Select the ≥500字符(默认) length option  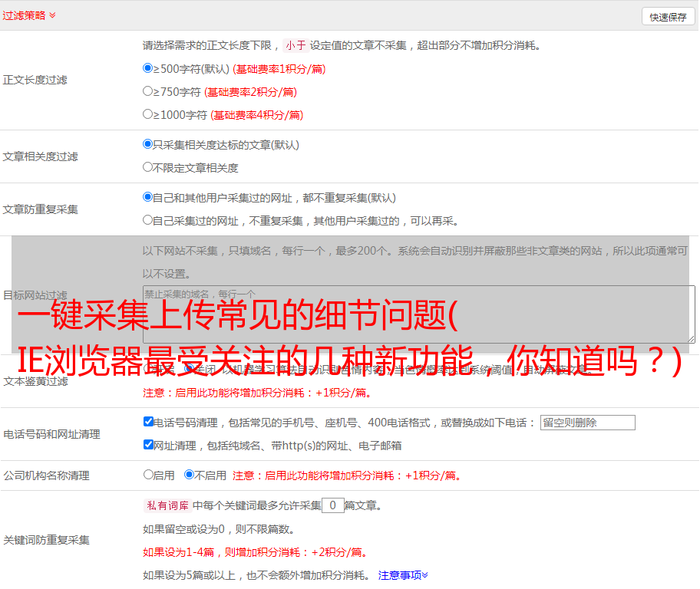tap(147, 67)
